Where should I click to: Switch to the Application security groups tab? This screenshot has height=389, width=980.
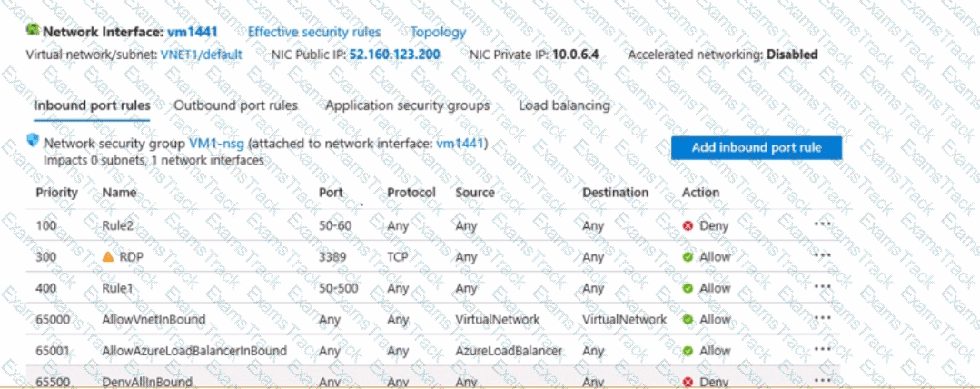click(x=407, y=105)
